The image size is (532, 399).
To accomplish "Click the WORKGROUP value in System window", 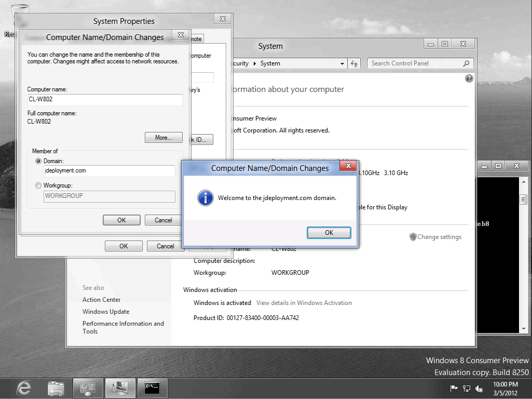I will tap(290, 273).
